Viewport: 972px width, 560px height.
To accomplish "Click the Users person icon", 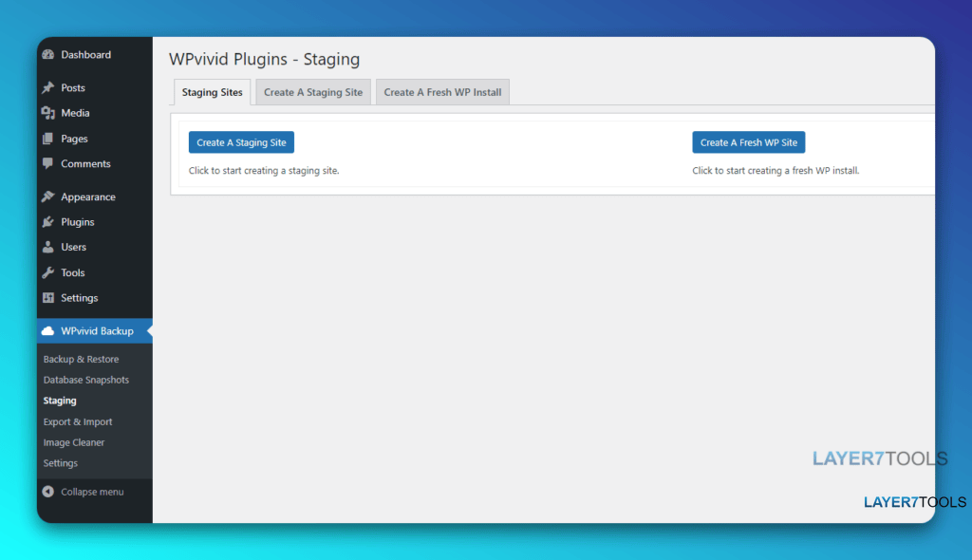I will [x=48, y=247].
